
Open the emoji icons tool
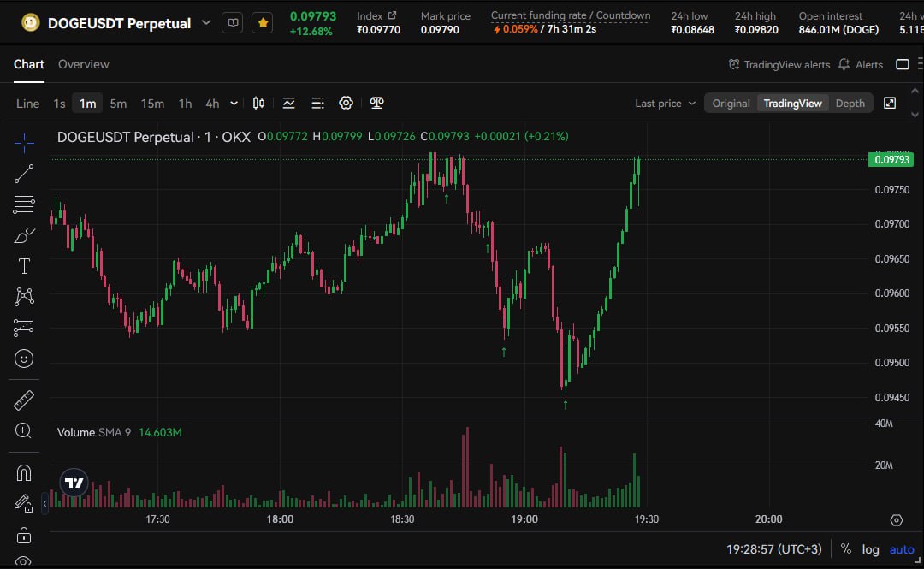24,359
